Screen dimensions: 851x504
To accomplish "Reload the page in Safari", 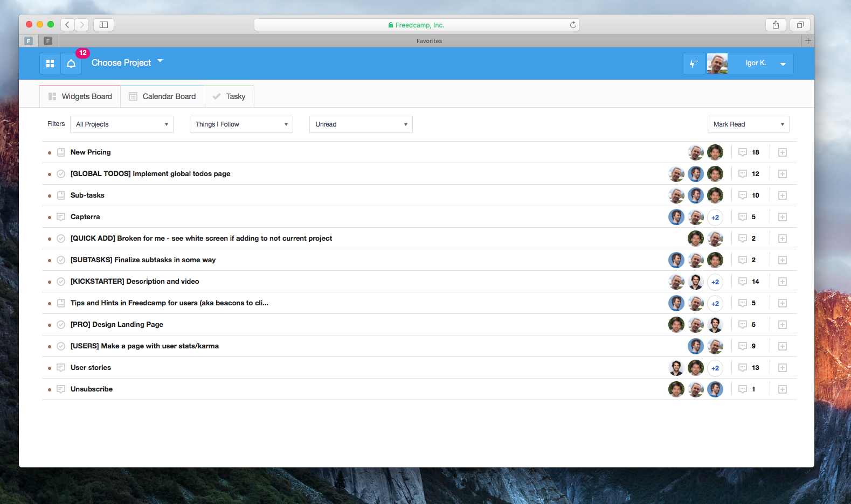I will coord(573,25).
